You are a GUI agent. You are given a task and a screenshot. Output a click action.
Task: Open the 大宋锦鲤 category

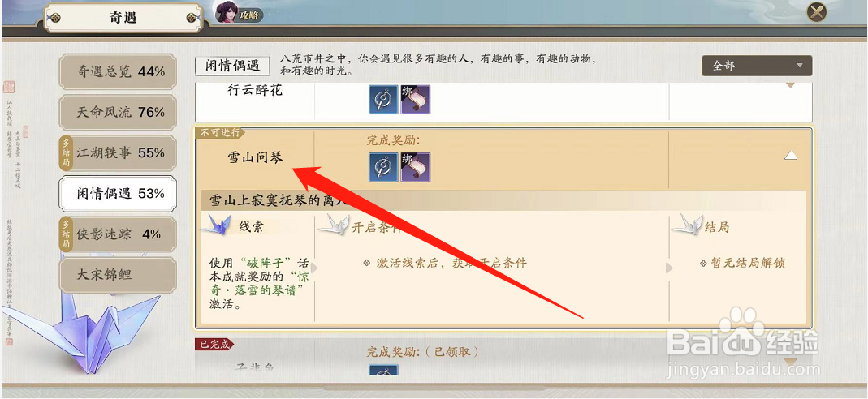click(118, 275)
